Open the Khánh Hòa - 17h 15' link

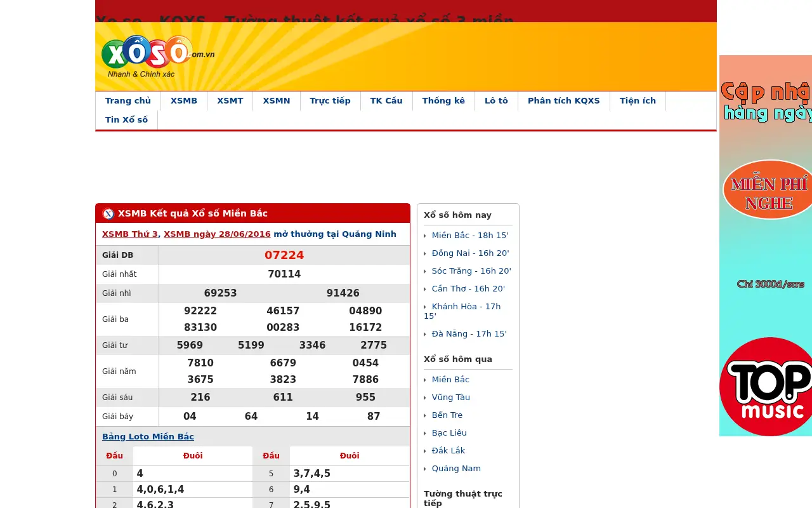tap(462, 311)
